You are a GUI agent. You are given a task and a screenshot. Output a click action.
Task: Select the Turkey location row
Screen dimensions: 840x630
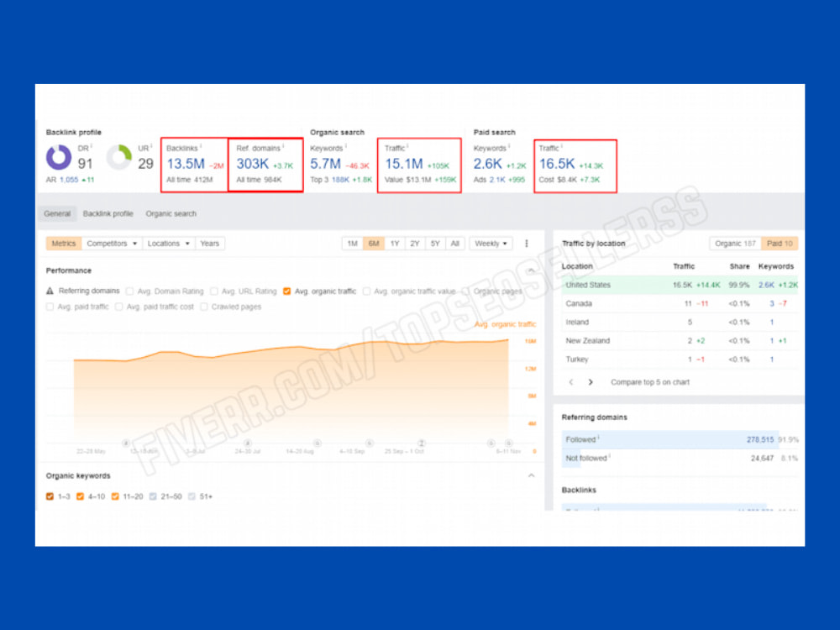click(x=680, y=360)
